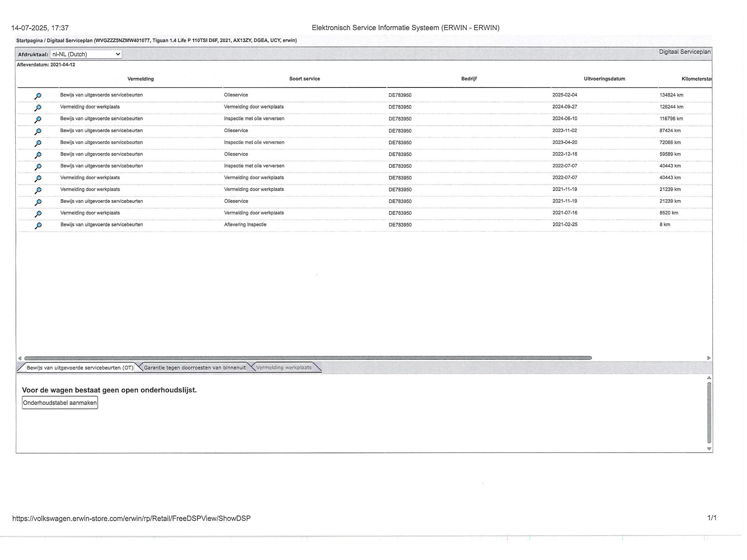Click Startpagina in the breadcrumb
Image resolution: width=747 pixels, height=560 pixels.
[x=29, y=40]
